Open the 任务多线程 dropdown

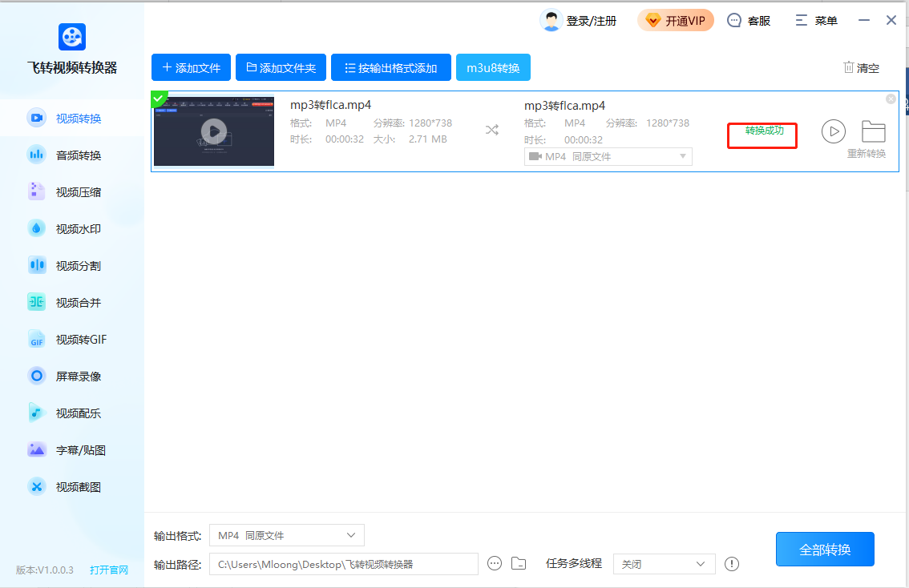point(664,564)
